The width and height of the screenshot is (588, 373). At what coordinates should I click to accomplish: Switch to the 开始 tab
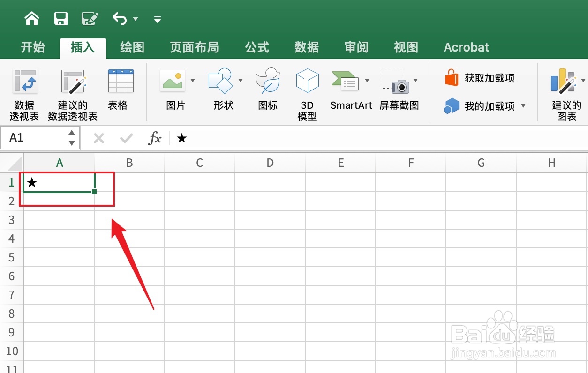[x=33, y=47]
